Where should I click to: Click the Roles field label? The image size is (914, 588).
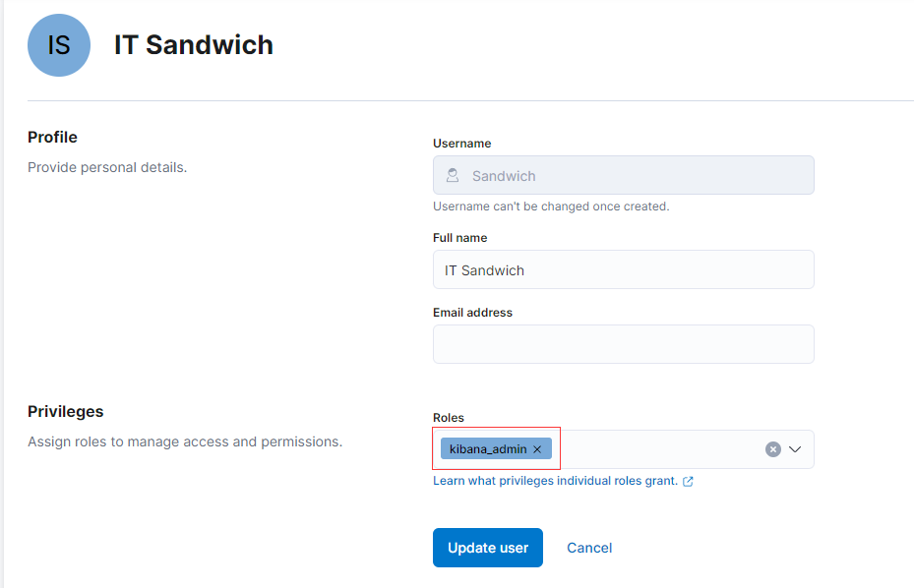(449, 418)
